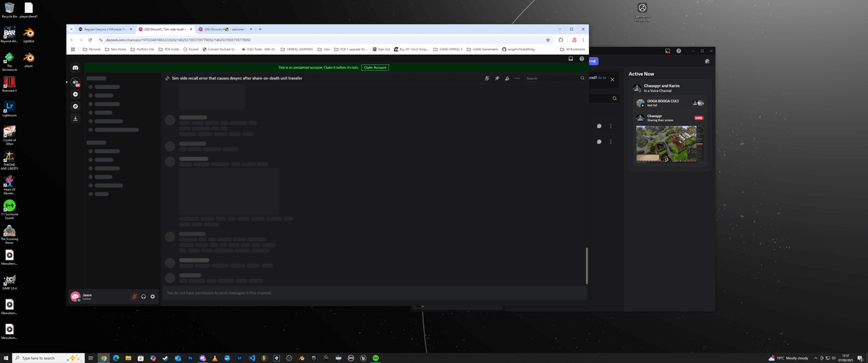Select the server avatar with red badge

[x=75, y=82]
